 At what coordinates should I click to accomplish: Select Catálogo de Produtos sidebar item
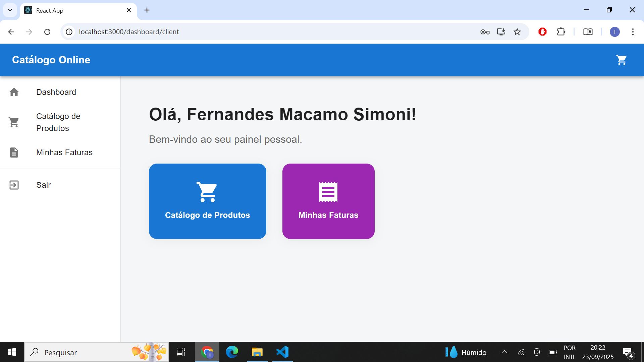58,122
